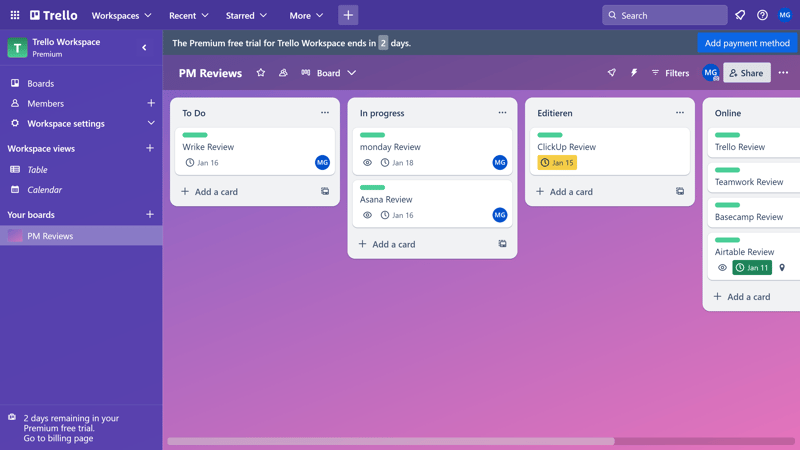Click the create plus button in header
Image resolution: width=800 pixels, height=450 pixels.
[348, 15]
